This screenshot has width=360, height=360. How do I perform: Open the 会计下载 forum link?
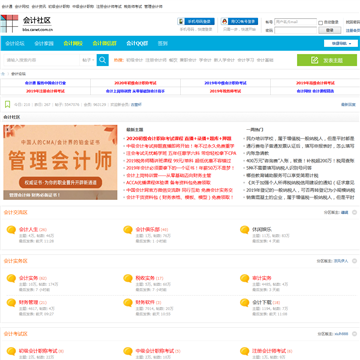click(x=262, y=302)
